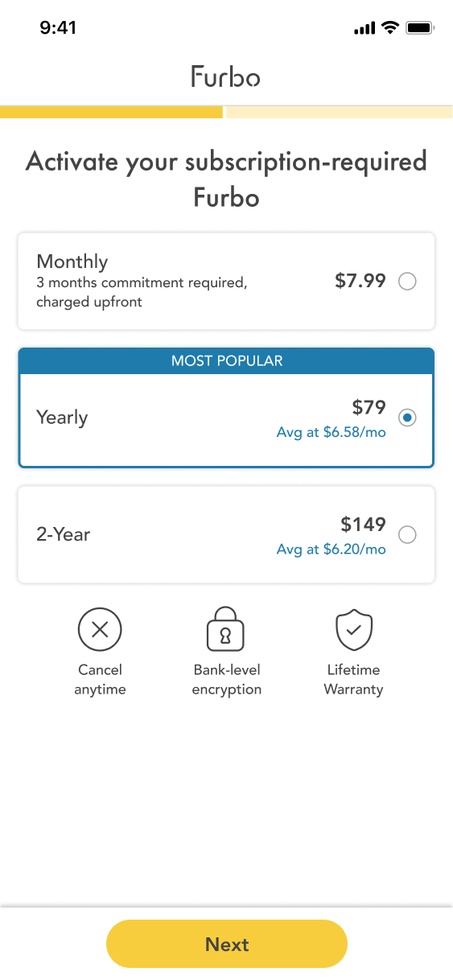Tap the filled yellow progress bar segment
Screen dimensions: 453x980
(111, 112)
